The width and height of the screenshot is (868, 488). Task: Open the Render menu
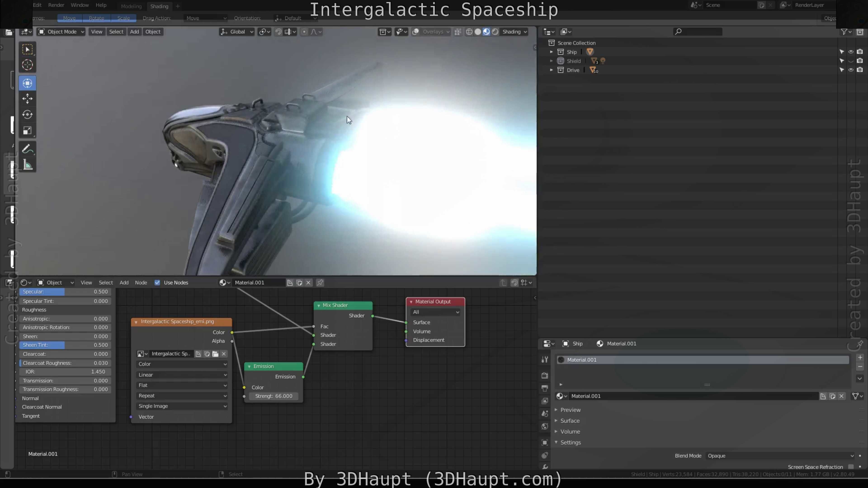click(x=56, y=5)
